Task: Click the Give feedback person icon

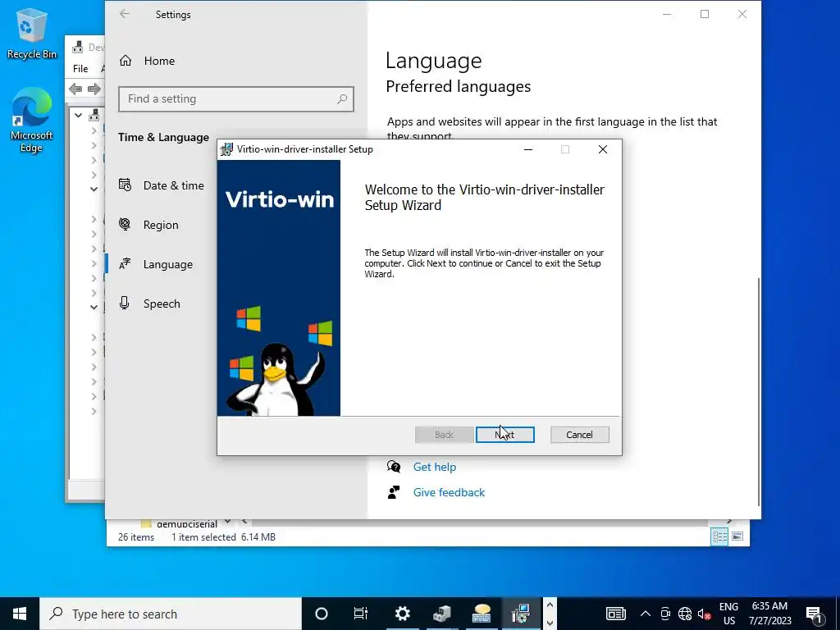Action: 394,492
